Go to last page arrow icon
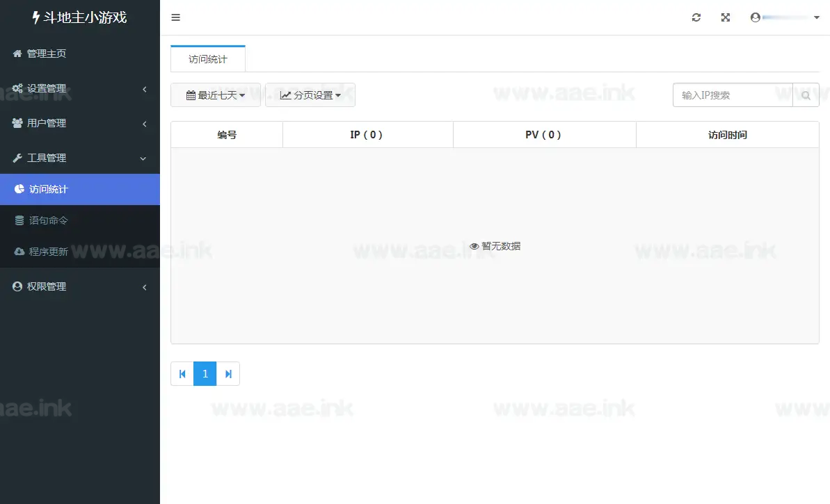 pos(228,374)
